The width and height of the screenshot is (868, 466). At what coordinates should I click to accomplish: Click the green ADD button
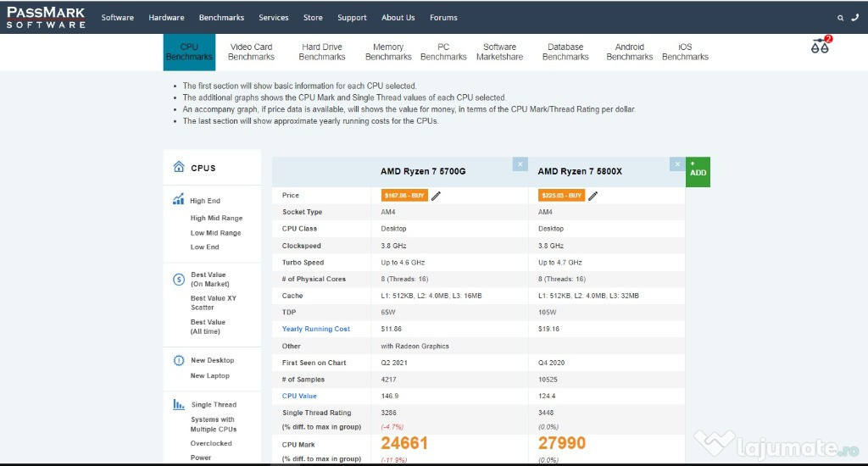[698, 172]
